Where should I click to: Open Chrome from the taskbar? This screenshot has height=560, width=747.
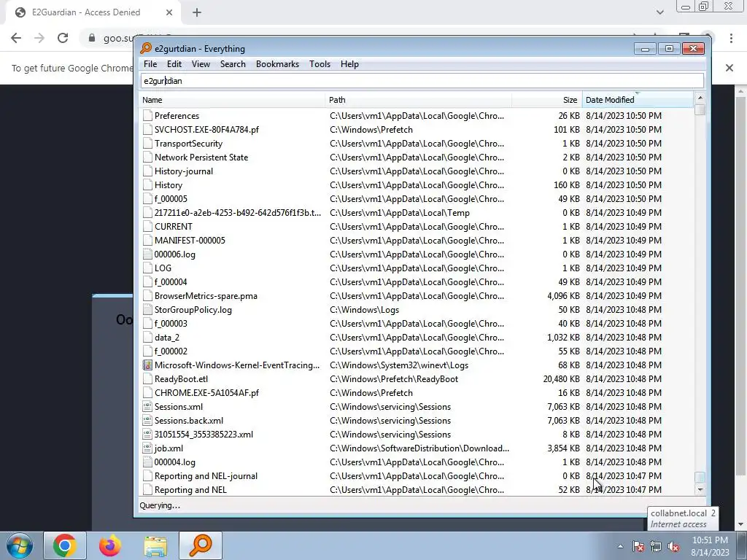pyautogui.click(x=65, y=545)
